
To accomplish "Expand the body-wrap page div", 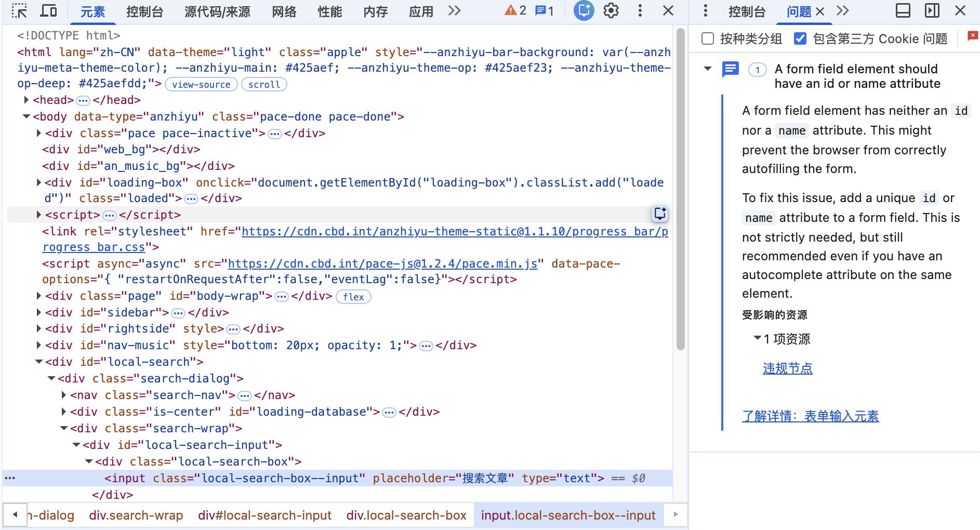I will click(38, 296).
